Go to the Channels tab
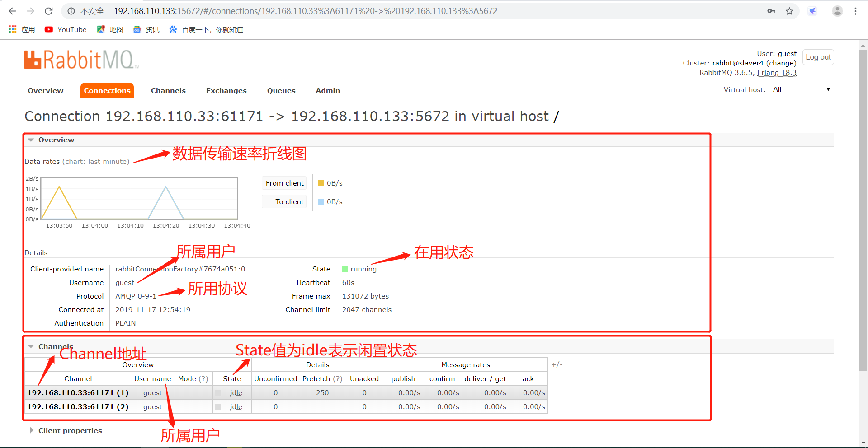This screenshot has height=448, width=868. (x=168, y=90)
